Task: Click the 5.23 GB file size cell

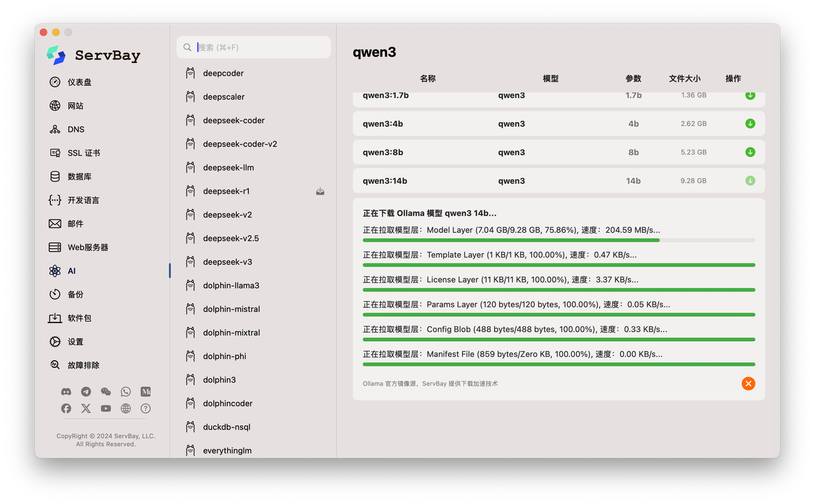Action: point(693,152)
